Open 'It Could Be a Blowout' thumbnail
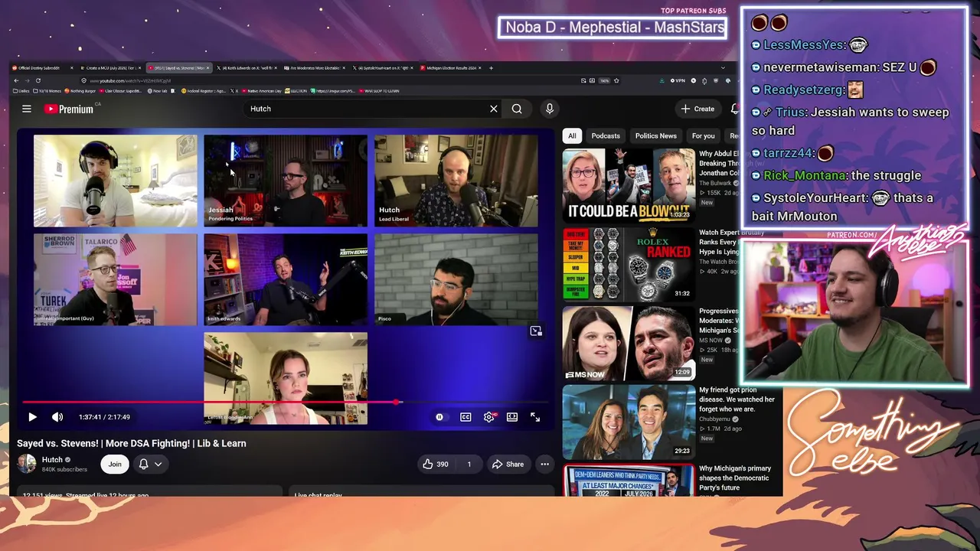 (629, 186)
